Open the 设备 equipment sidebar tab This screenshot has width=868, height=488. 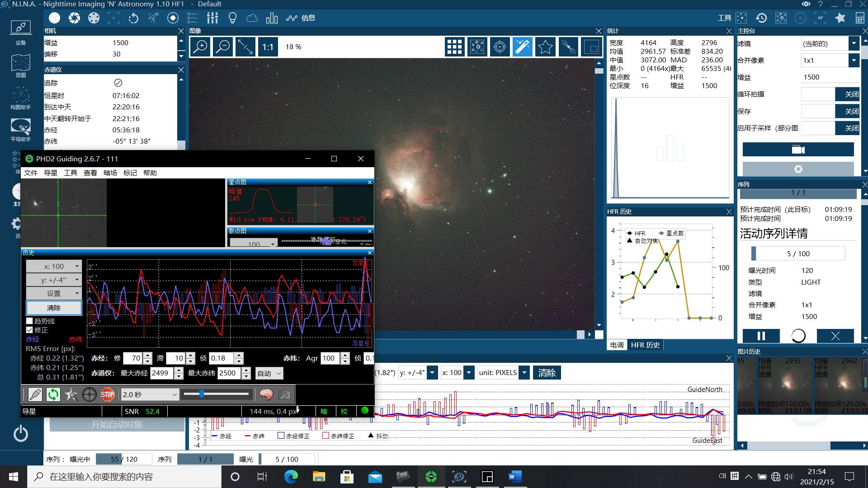[21, 33]
